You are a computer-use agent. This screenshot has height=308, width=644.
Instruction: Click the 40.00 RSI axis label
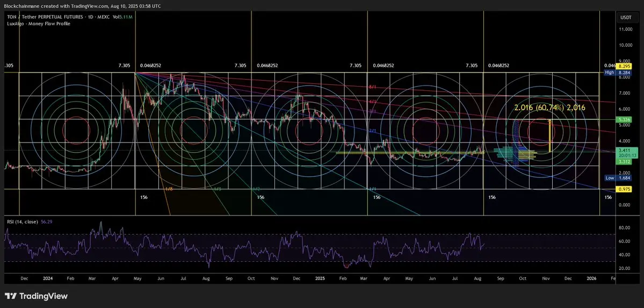pos(625,255)
